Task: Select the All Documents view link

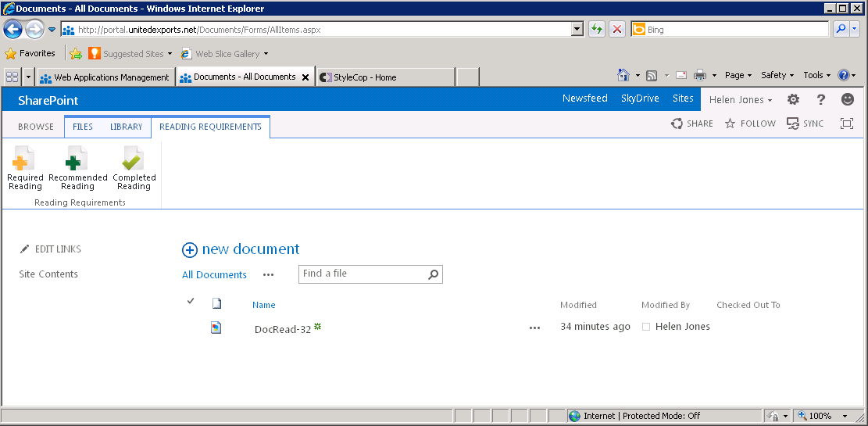Action: (214, 275)
